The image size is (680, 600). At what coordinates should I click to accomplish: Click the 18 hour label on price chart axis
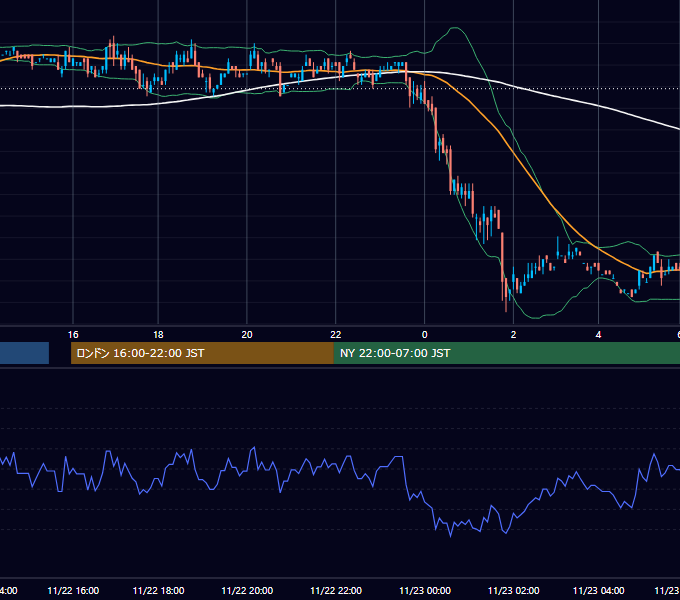coord(158,335)
